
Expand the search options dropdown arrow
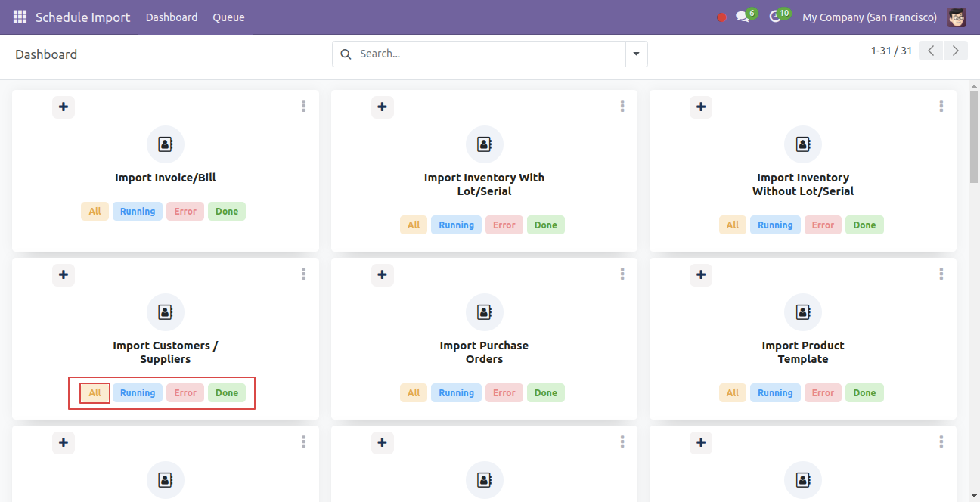(x=636, y=54)
